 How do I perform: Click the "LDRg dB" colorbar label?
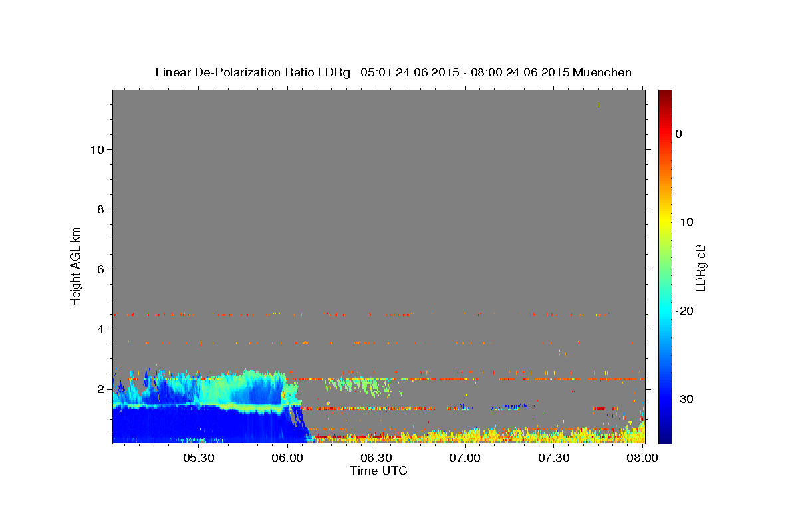(700, 267)
